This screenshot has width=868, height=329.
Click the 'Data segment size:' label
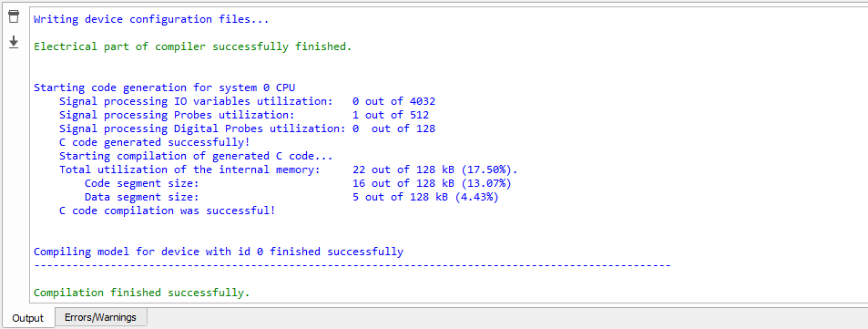[x=142, y=197]
